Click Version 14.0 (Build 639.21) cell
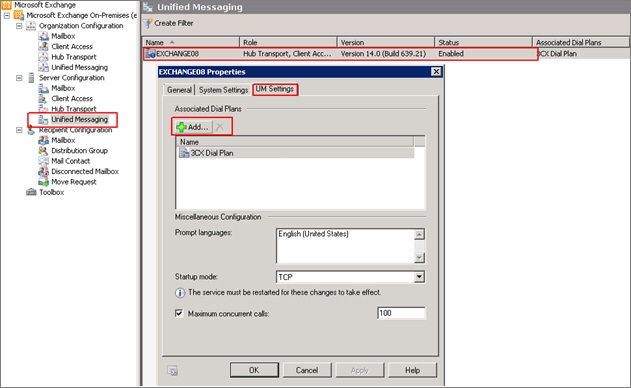 click(383, 54)
